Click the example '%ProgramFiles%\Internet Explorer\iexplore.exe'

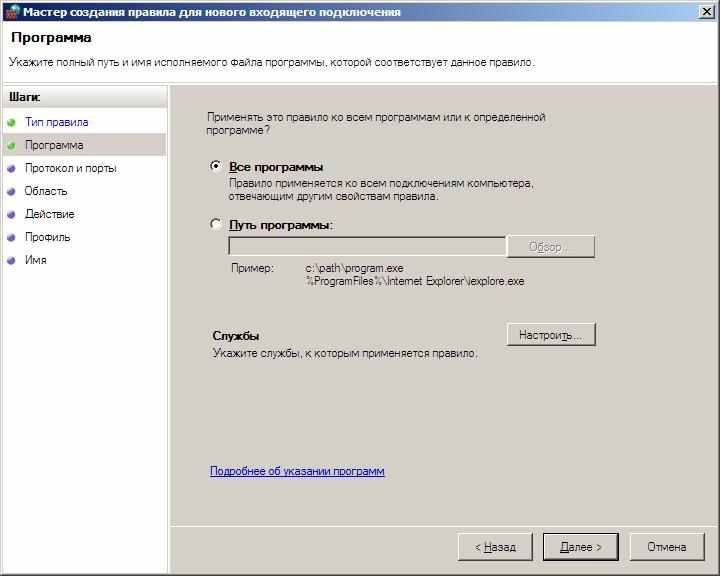click(415, 281)
